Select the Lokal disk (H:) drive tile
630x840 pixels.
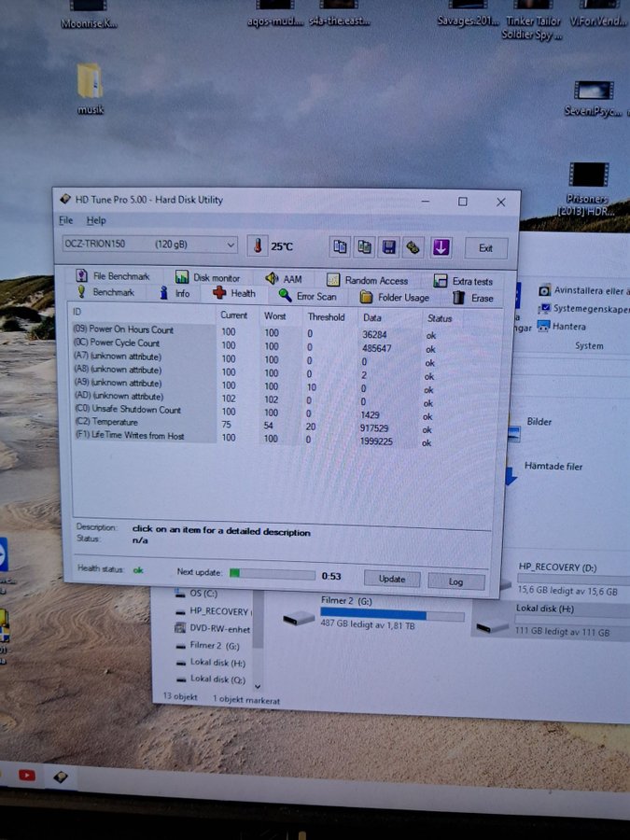pos(550,621)
